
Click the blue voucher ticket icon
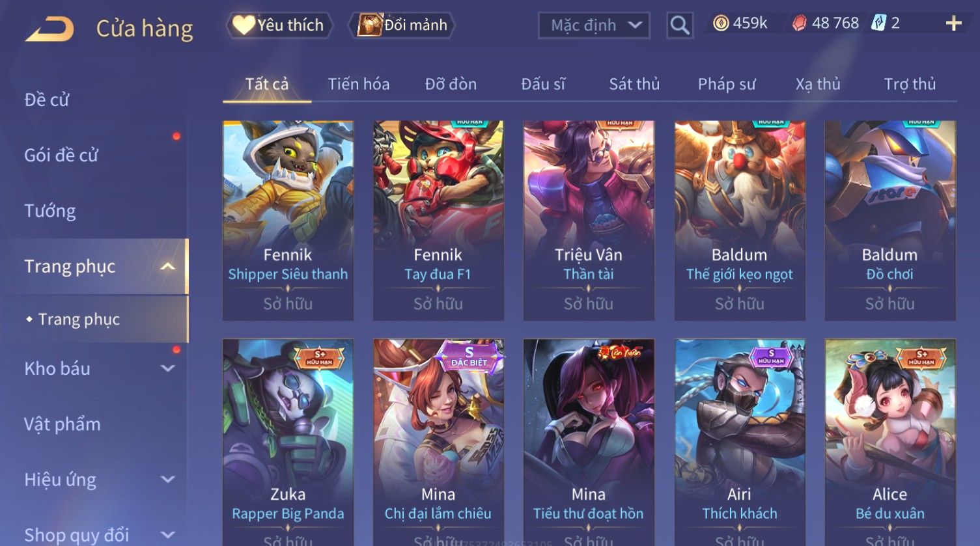878,23
